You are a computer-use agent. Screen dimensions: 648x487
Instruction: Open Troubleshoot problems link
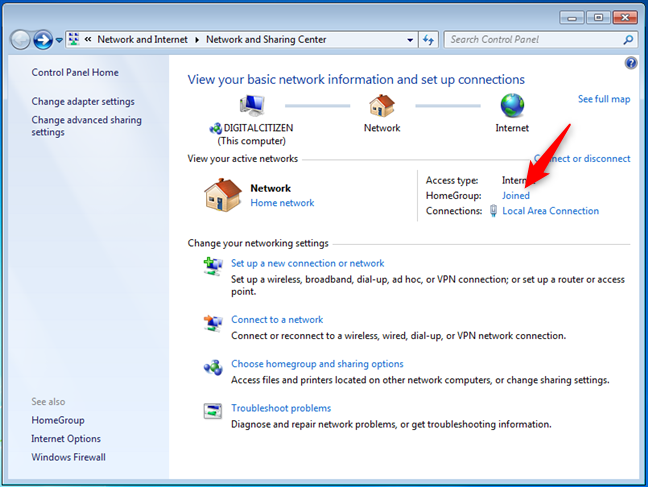(x=281, y=408)
